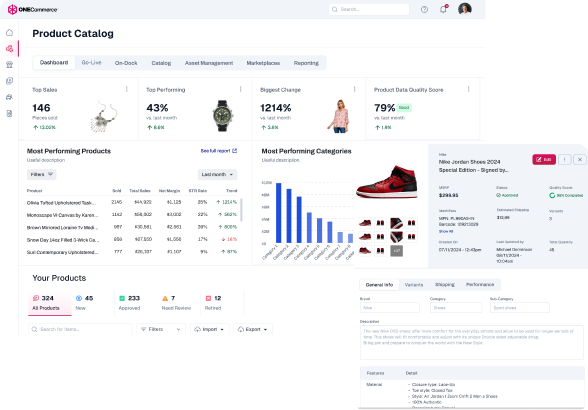Open the document icon in the sidebar
The image size is (588, 410).
click(x=9, y=113)
